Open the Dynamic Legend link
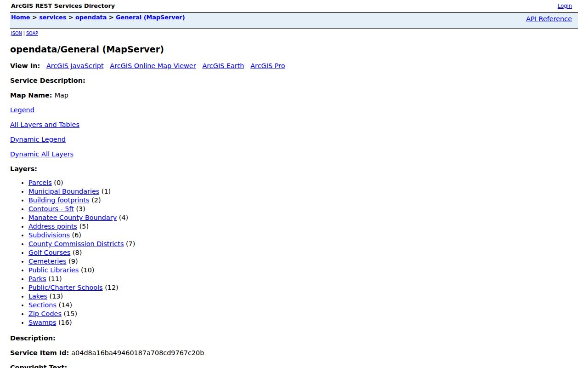Image resolution: width=588 pixels, height=368 pixels. click(38, 139)
